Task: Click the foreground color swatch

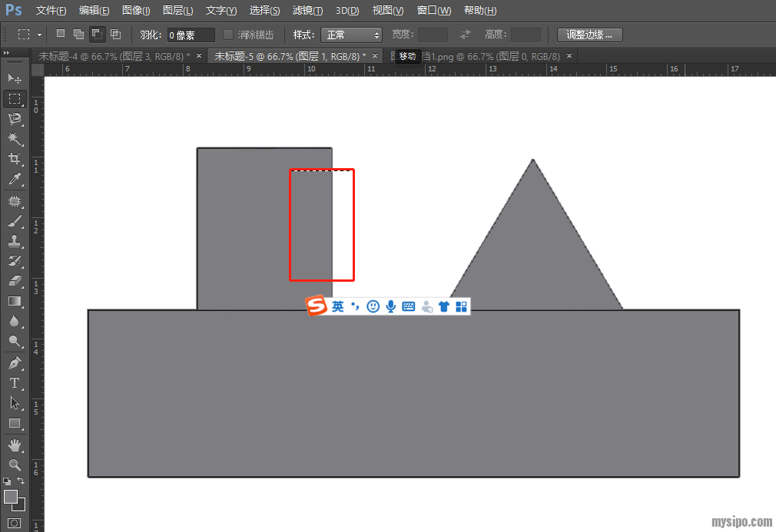Action: [x=11, y=497]
